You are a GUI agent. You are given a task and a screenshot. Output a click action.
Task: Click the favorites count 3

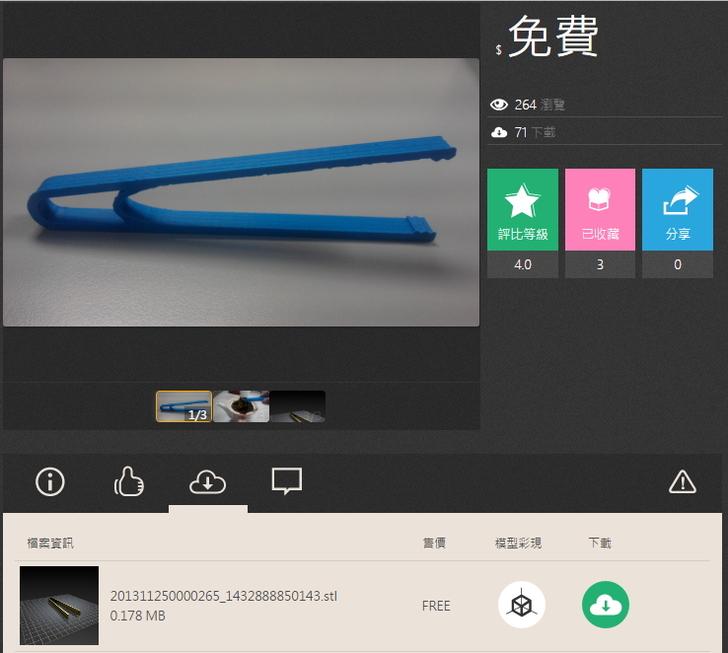pyautogui.click(x=600, y=265)
